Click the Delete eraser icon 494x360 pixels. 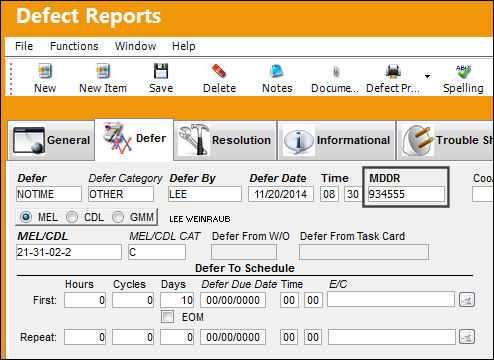(x=219, y=71)
